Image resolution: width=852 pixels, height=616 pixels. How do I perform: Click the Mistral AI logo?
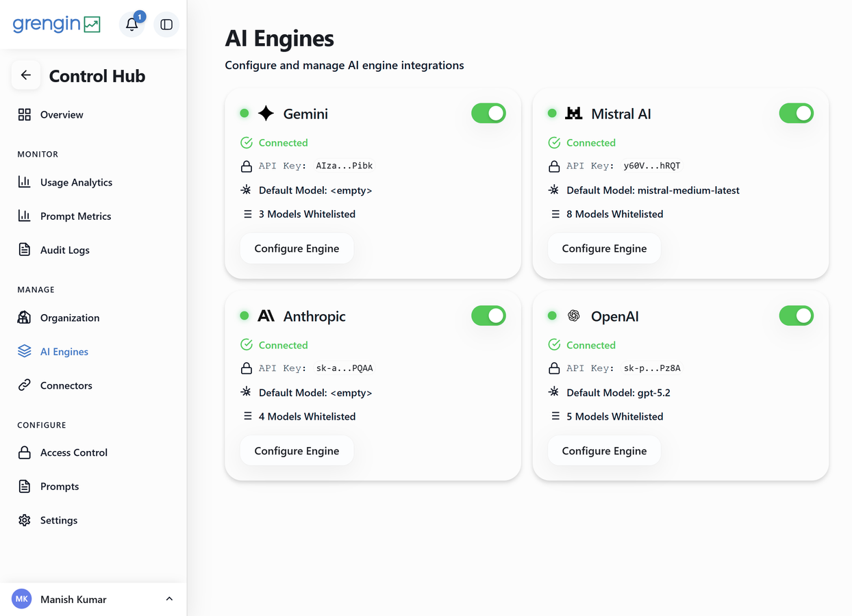574,114
